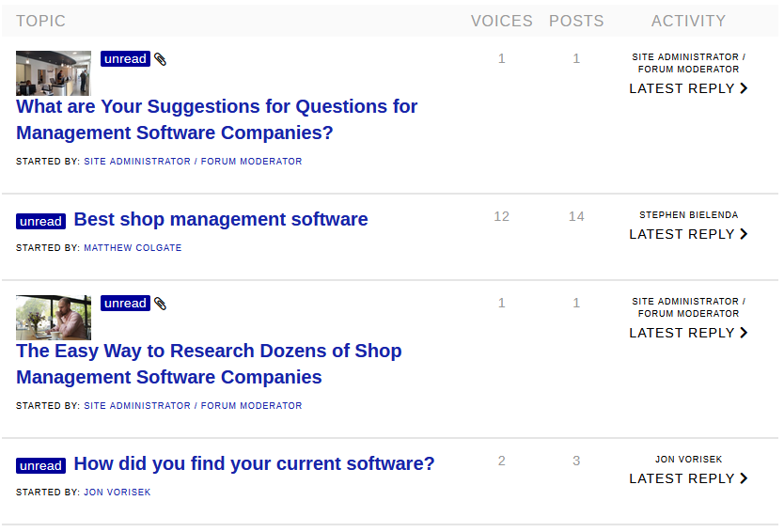This screenshot has height=532, width=784.
Task: Open the man-at-laptop thumbnail image
Action: (54, 318)
